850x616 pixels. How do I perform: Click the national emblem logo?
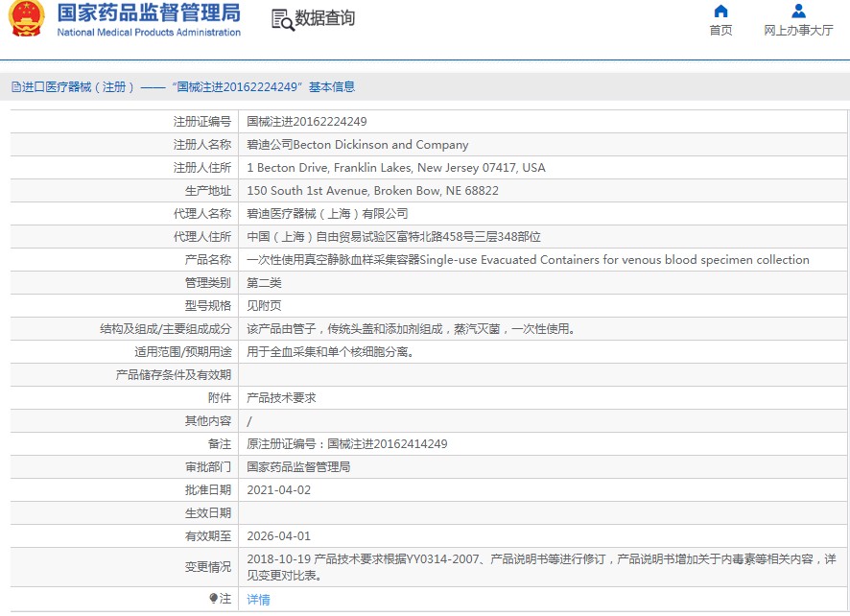[x=27, y=19]
